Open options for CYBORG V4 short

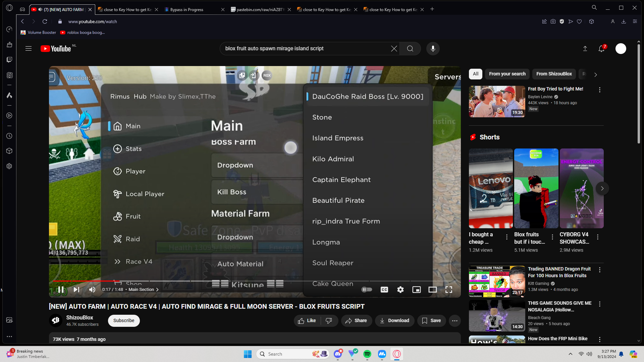click(598, 237)
